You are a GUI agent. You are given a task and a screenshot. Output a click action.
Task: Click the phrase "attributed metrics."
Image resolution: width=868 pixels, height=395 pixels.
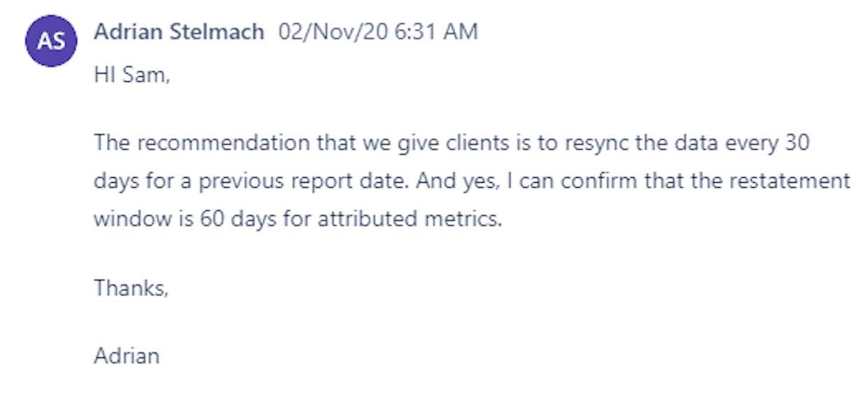point(410,219)
